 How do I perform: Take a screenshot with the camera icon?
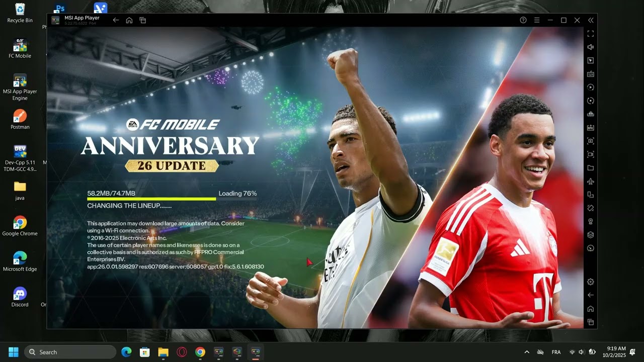pos(591,141)
